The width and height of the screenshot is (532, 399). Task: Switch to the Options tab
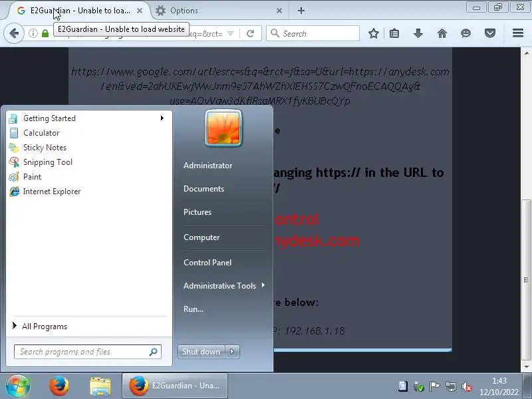click(x=219, y=11)
